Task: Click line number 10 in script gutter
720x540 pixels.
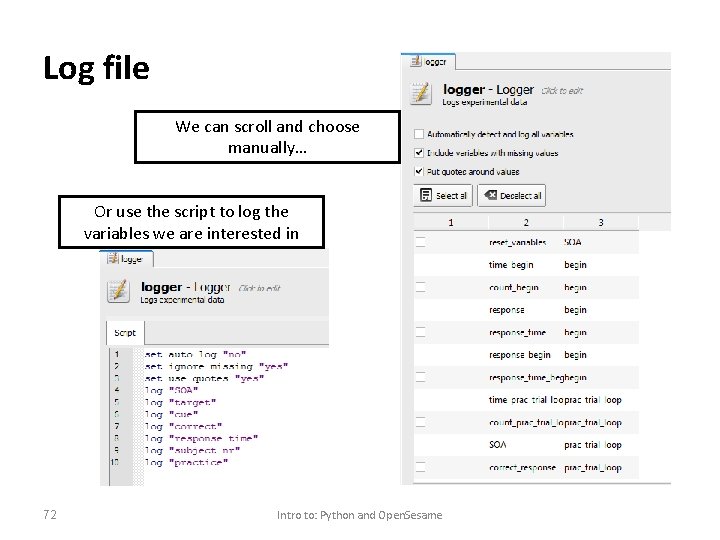Action: pyautogui.click(x=115, y=462)
